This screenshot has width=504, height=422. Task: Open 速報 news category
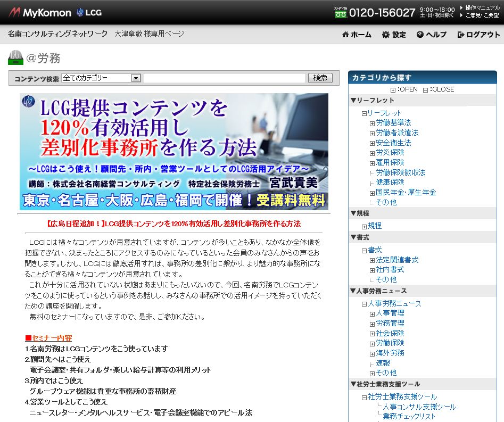coord(383,363)
